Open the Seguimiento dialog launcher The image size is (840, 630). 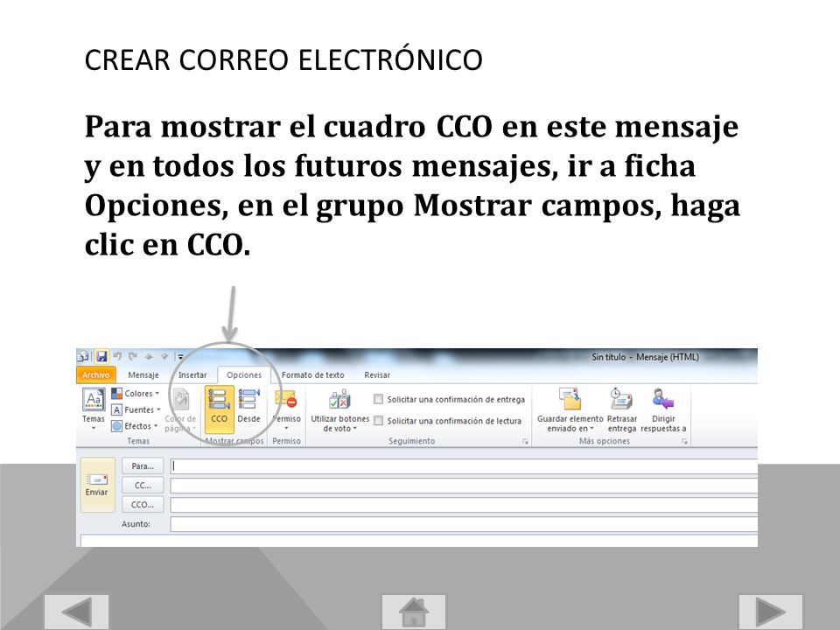pos(526,441)
